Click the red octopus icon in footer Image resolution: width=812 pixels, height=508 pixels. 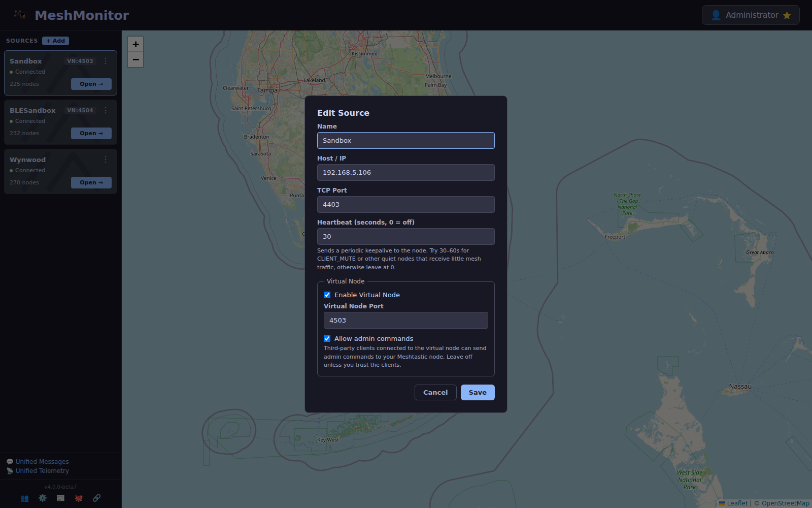79,498
